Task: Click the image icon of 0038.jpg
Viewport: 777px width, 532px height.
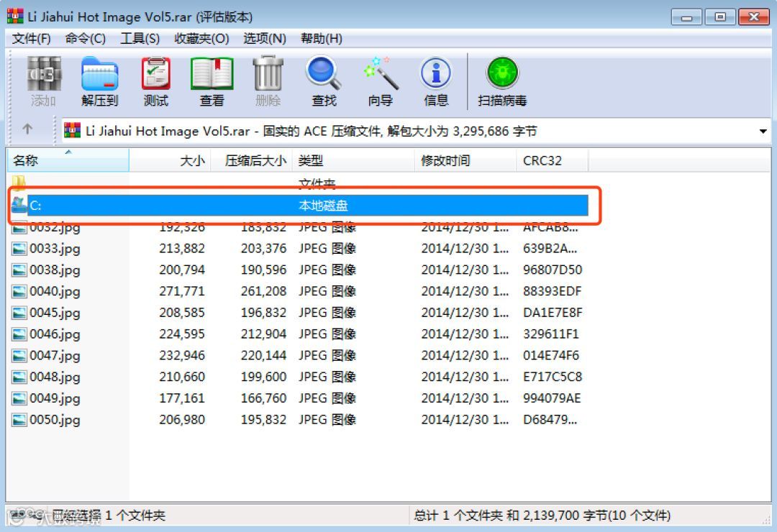Action: click(x=19, y=270)
